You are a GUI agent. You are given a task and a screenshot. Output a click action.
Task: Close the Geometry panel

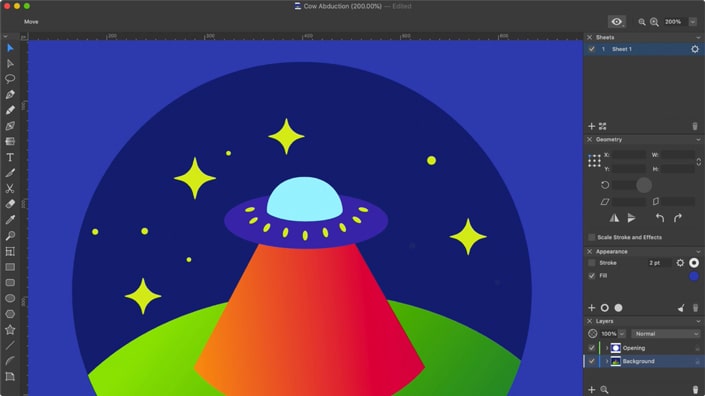[x=589, y=140]
